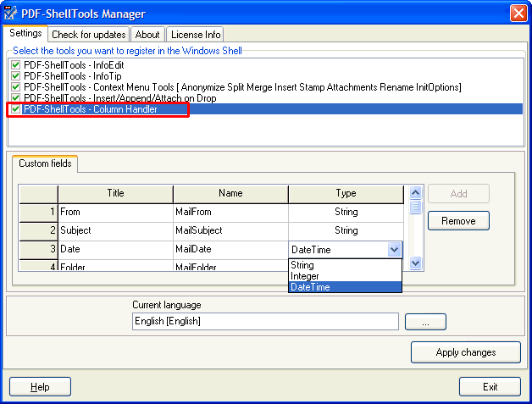The image size is (532, 404).
Task: Open the About tab
Action: coord(147,35)
